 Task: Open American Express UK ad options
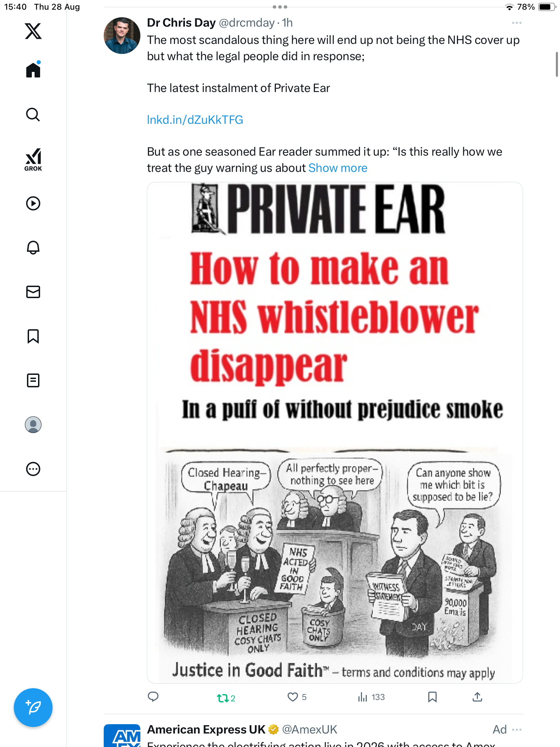517,730
